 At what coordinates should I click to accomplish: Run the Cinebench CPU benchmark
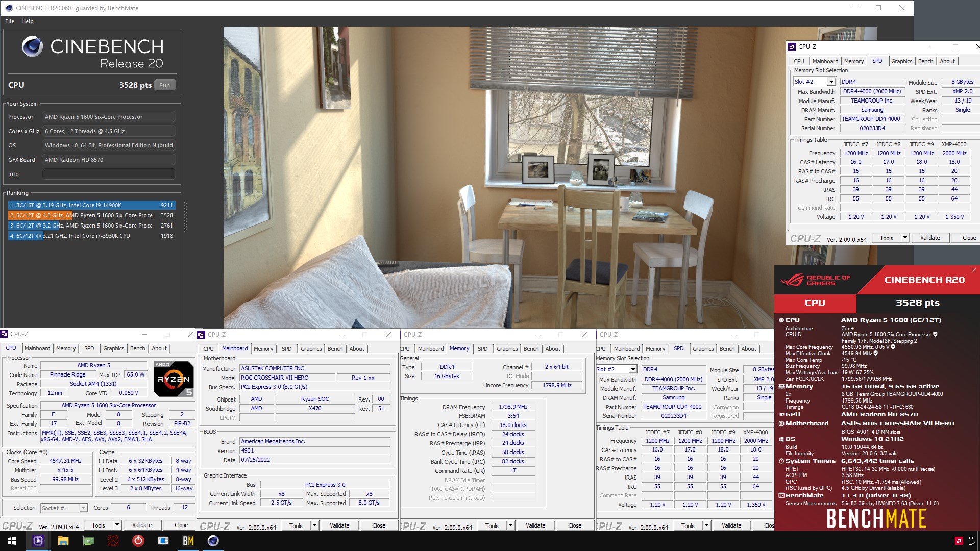pos(164,85)
